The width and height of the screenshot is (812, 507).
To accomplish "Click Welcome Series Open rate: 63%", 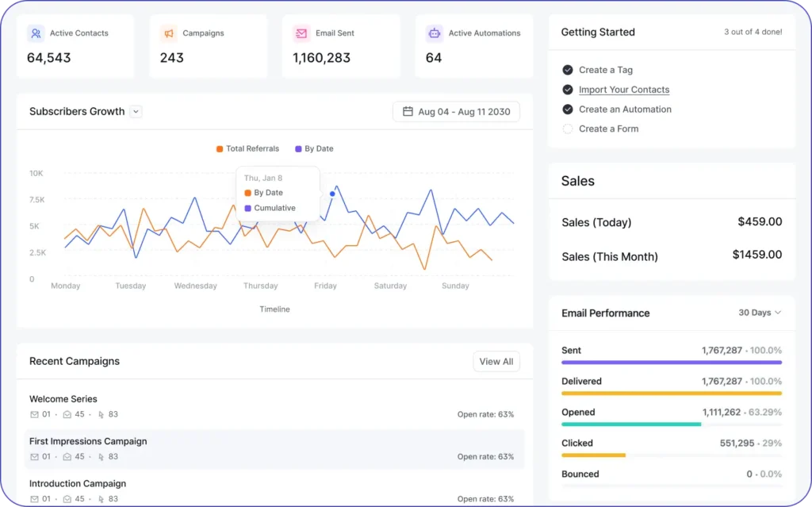I will [x=486, y=414].
